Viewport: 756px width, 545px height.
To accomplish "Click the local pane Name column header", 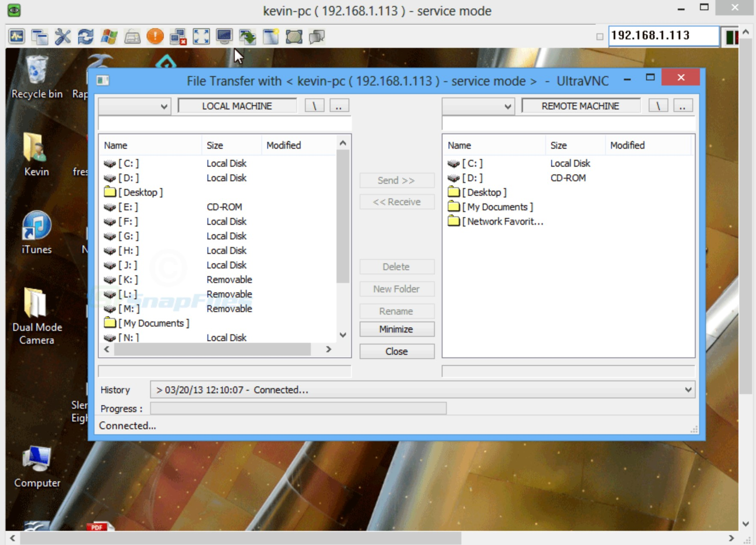I will coord(151,145).
